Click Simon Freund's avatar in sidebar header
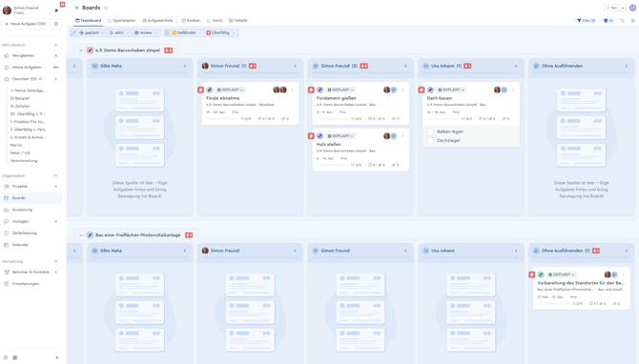639x364 pixels. click(x=7, y=10)
